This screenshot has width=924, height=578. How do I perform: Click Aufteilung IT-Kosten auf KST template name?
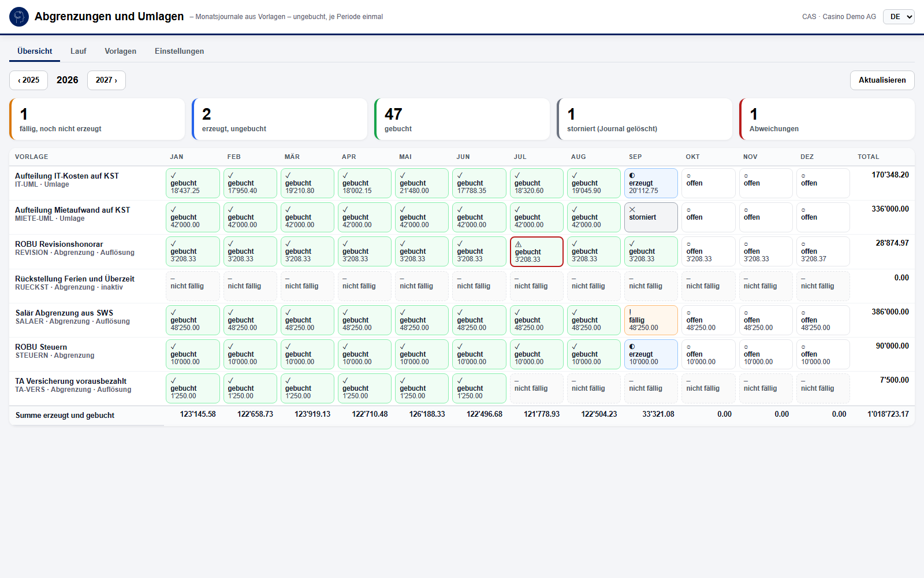coord(67,176)
